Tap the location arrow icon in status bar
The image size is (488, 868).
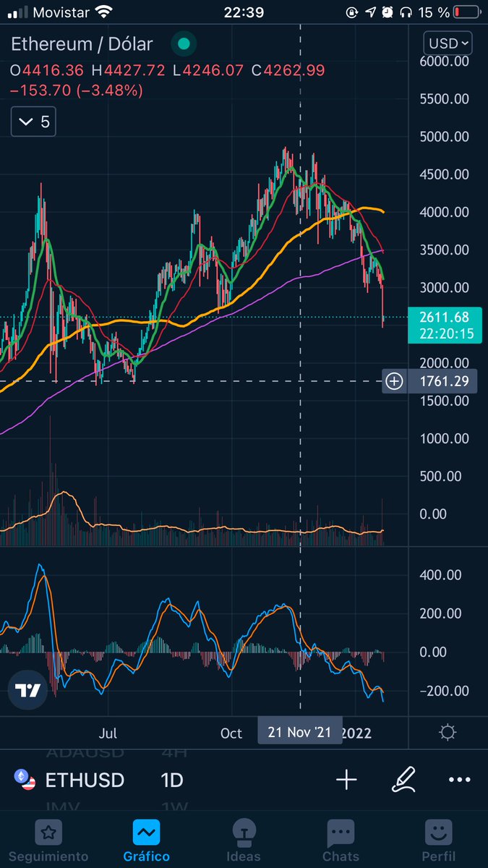coord(370,12)
